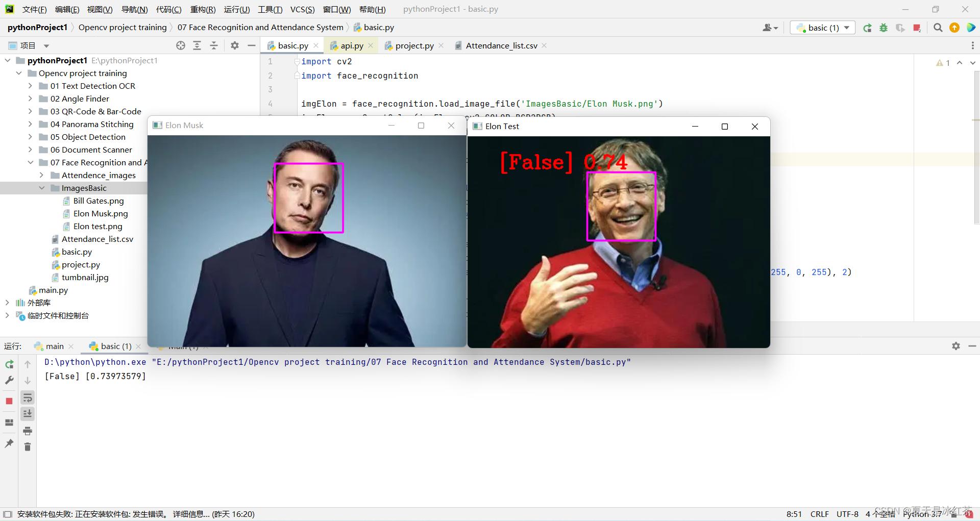Click the UTF-8 encoding in status bar
This screenshot has width=980, height=521.
pos(847,514)
